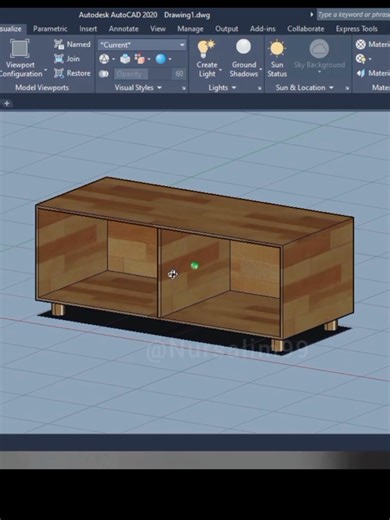Screen dimensions: 390x520
Task: Click the Sky Background cloud icon
Action: (x=319, y=49)
